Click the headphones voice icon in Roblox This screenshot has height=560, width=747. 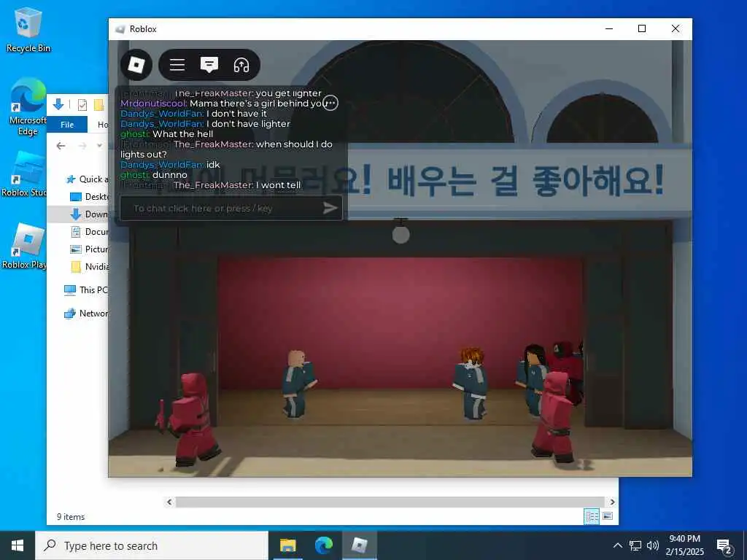(241, 65)
